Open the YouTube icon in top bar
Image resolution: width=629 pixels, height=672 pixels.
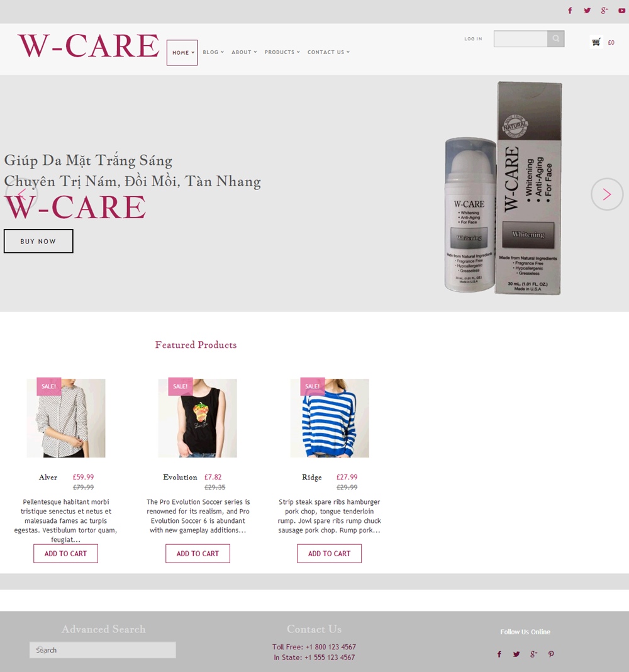(621, 11)
